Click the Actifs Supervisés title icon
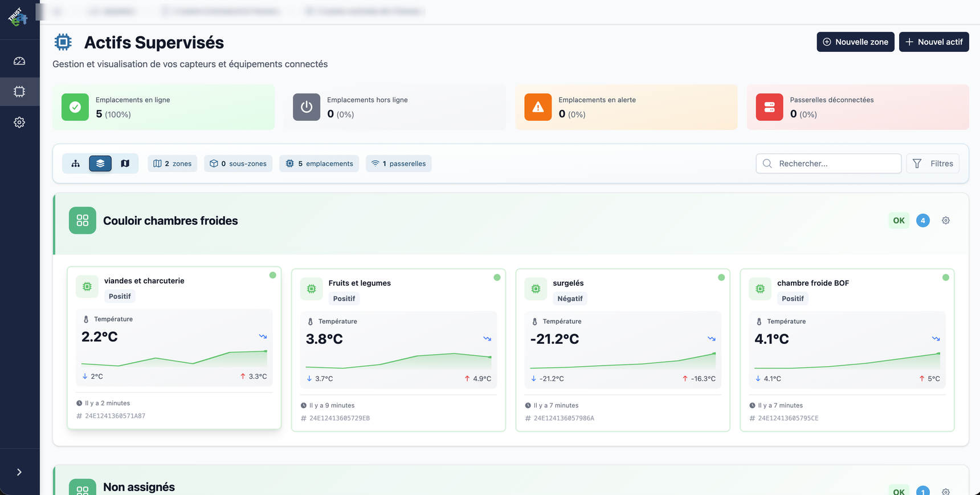 point(63,42)
